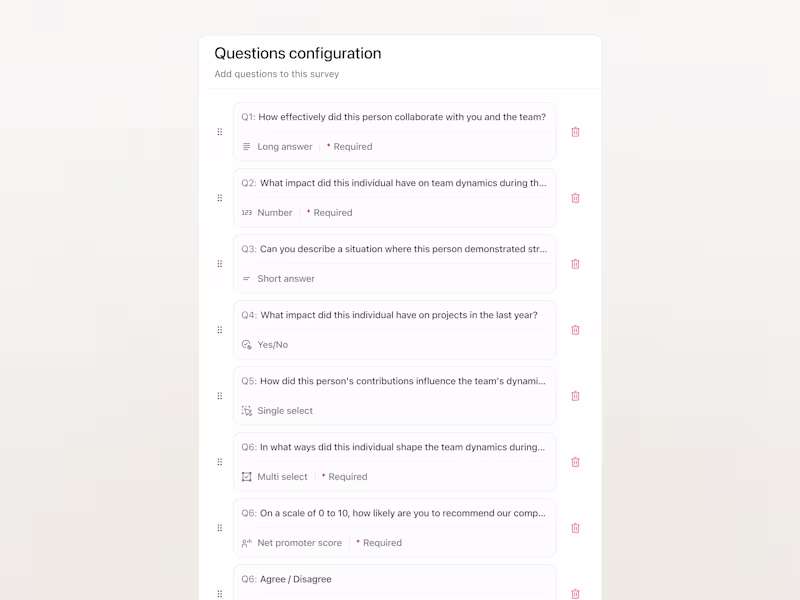Click the 123 Number icon on Q2

pos(246,212)
